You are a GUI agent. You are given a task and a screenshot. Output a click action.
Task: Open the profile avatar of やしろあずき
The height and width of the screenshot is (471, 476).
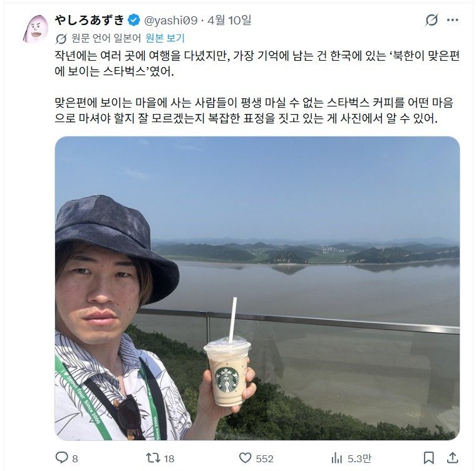(36, 29)
